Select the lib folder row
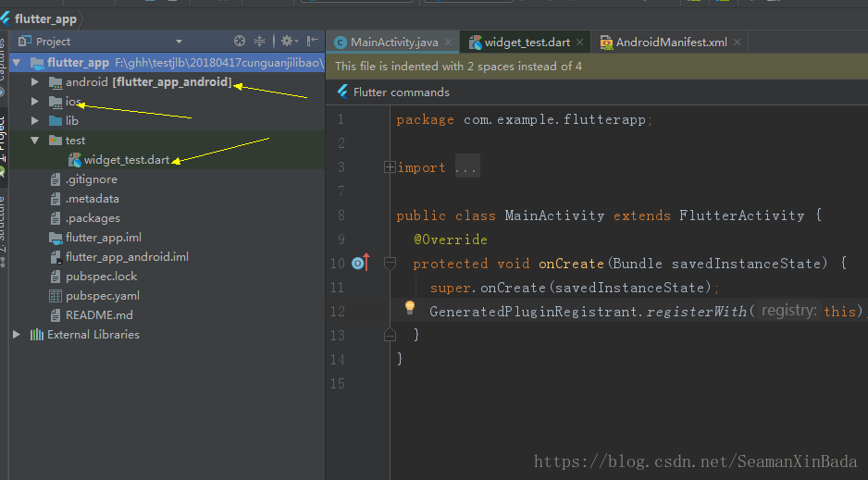This screenshot has height=480, width=868. pos(167,120)
